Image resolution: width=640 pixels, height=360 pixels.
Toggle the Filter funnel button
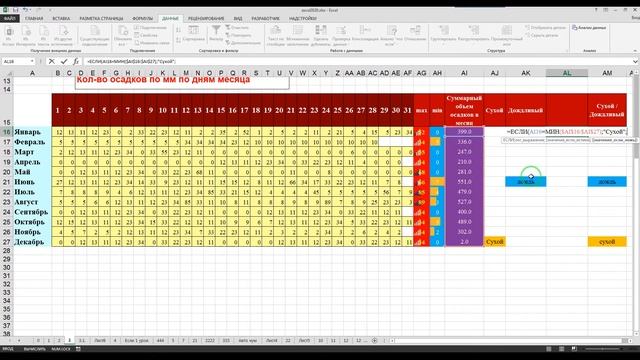(216, 33)
